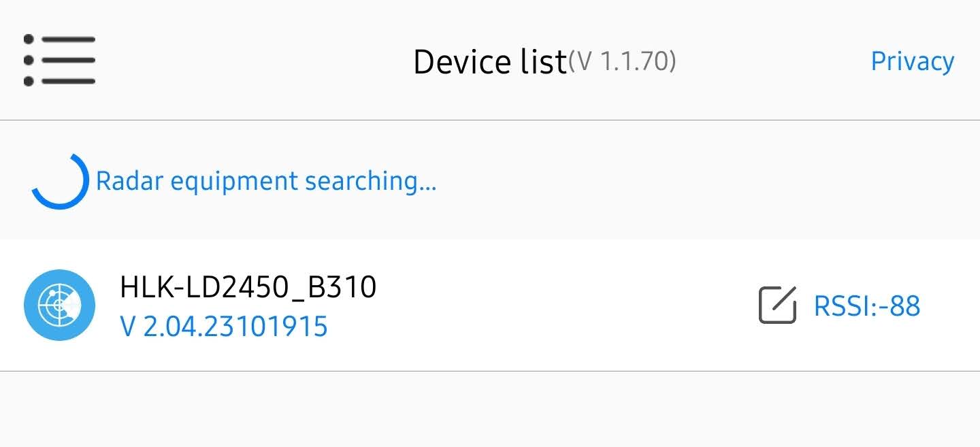The height and width of the screenshot is (447, 980).
Task: Click the RSSI:-88 signal reading
Action: 866,306
